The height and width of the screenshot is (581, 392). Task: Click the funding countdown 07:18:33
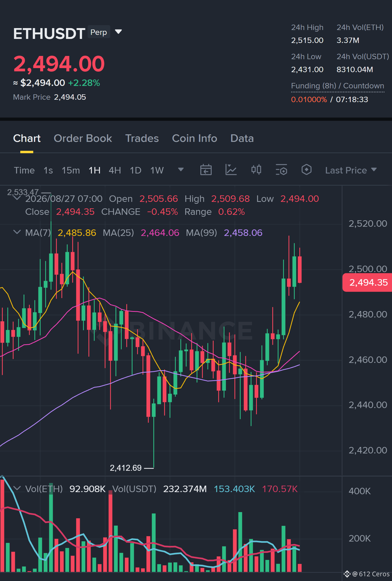point(352,99)
